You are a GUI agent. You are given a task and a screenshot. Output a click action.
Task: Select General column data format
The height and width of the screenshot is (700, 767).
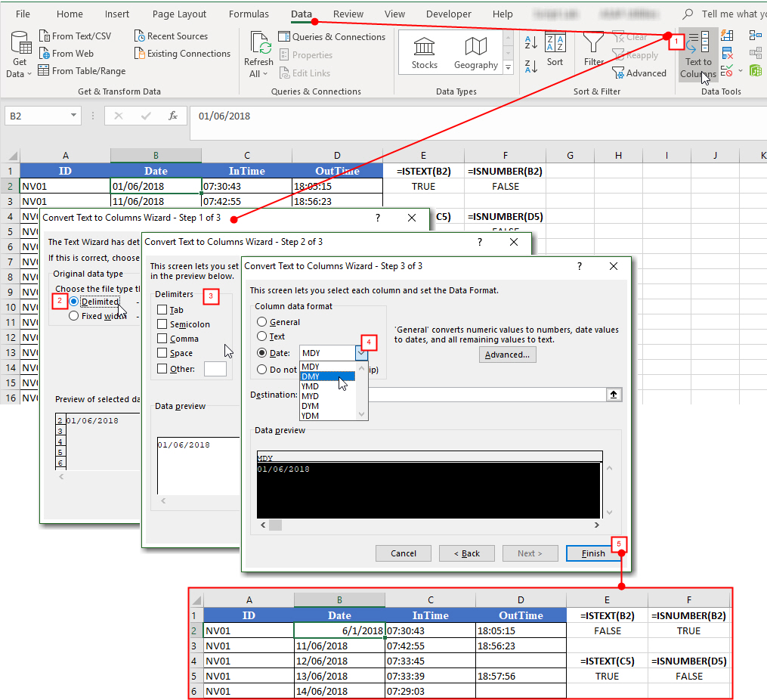pos(262,322)
